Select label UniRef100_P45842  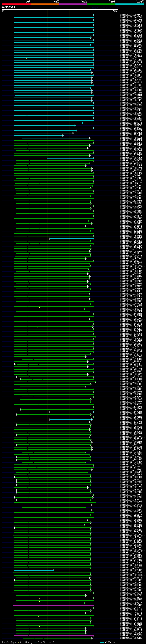pyautogui.click(x=131, y=449)
